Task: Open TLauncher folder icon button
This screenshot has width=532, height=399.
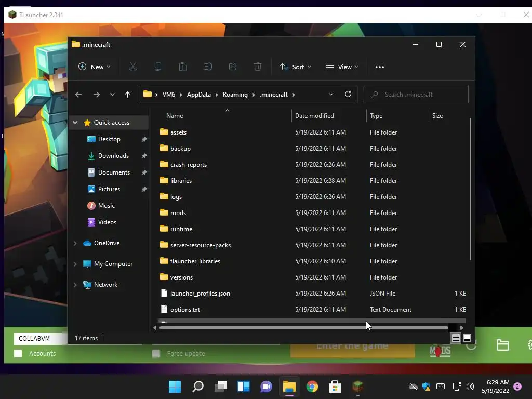Action: click(502, 345)
